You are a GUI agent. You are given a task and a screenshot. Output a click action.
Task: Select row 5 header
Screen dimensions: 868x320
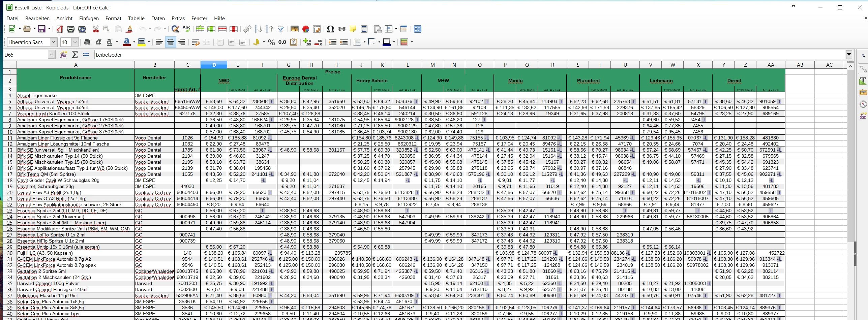click(x=10, y=101)
